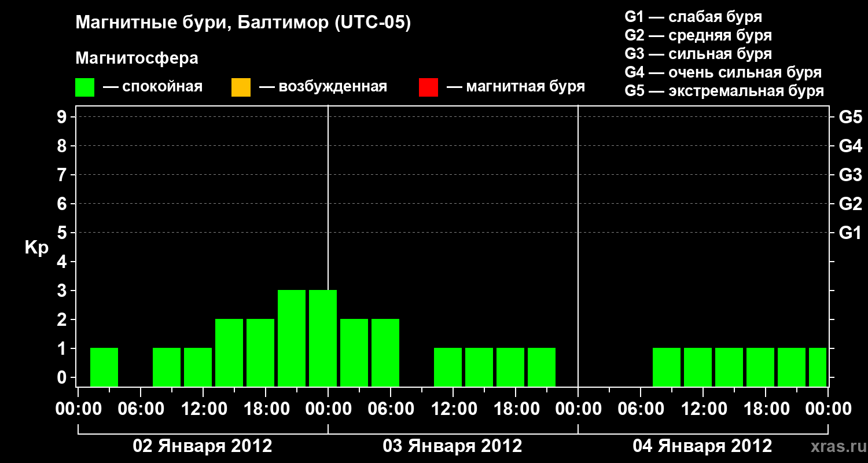The width and height of the screenshot is (868, 463).
Task: Click the red 'магнитная буря' legend swatch
Action: click(428, 87)
